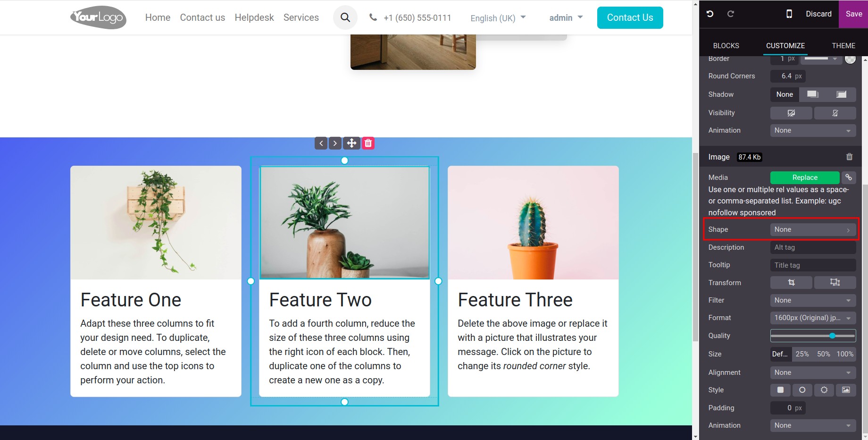Click the redo arrow icon
The height and width of the screenshot is (440, 868).
730,14
